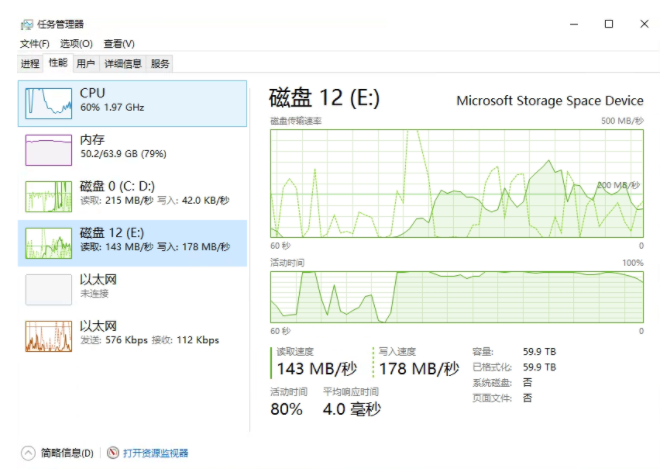Image resolution: width=668 pixels, height=475 pixels.
Task: Maximize the Task Manager window
Action: point(608,23)
